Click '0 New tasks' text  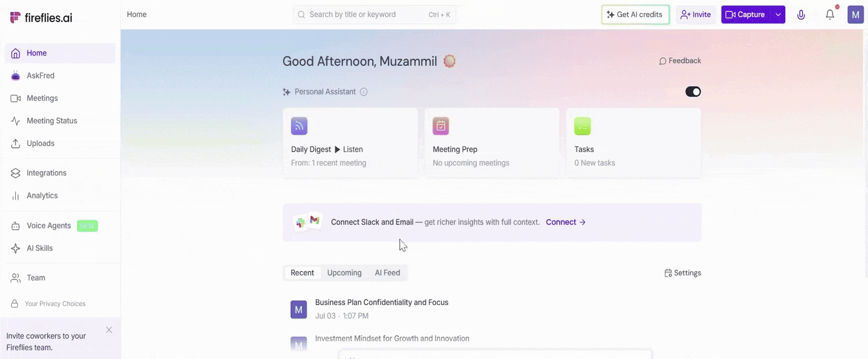pos(595,163)
